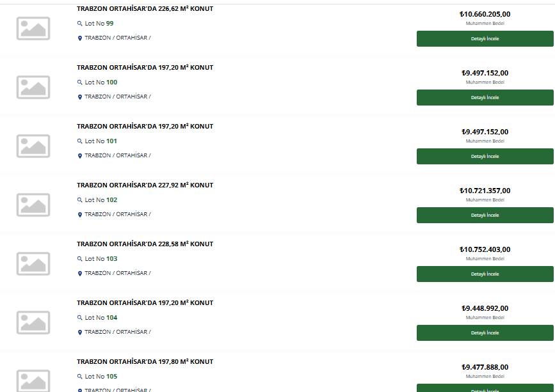Screen dimensions: 555x392
Task: Click the placeholder thumbnail for Lot 104
Action: tap(33, 322)
